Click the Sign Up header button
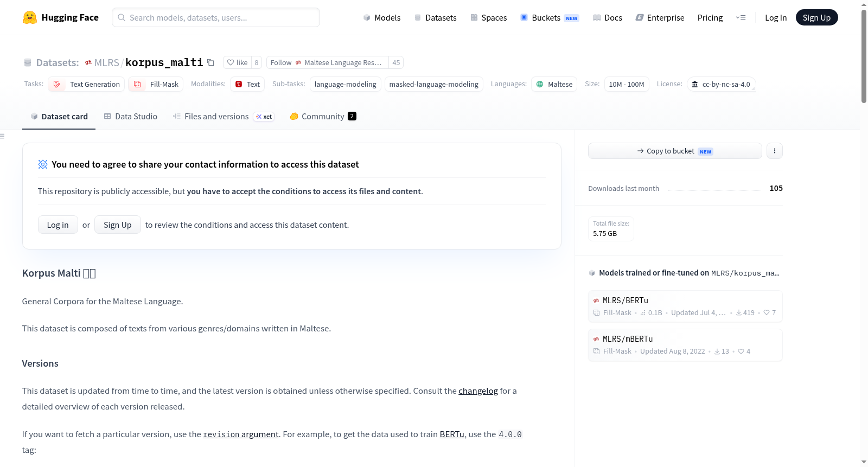Image resolution: width=868 pixels, height=467 pixels. [x=816, y=17]
